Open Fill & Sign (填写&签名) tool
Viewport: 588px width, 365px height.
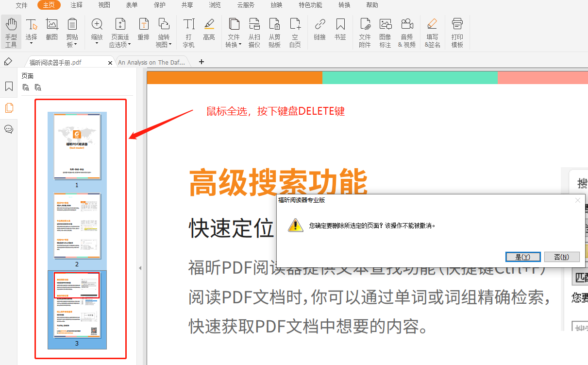coord(432,32)
